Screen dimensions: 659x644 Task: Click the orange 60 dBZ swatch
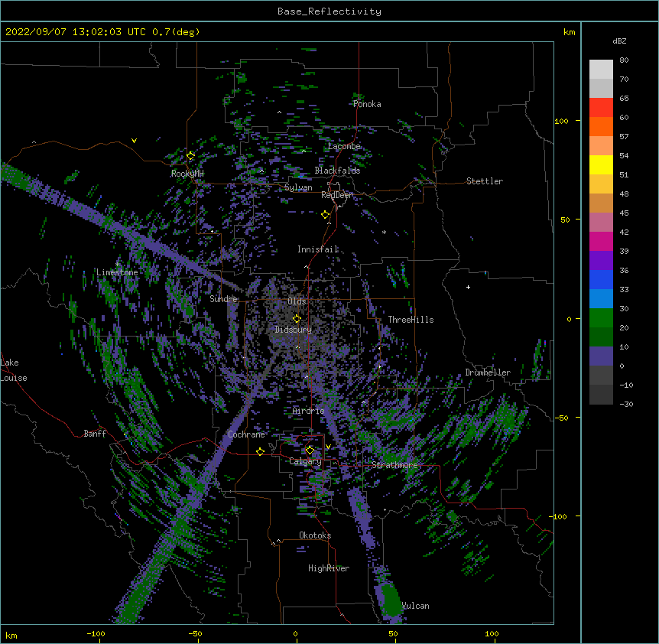pyautogui.click(x=601, y=126)
